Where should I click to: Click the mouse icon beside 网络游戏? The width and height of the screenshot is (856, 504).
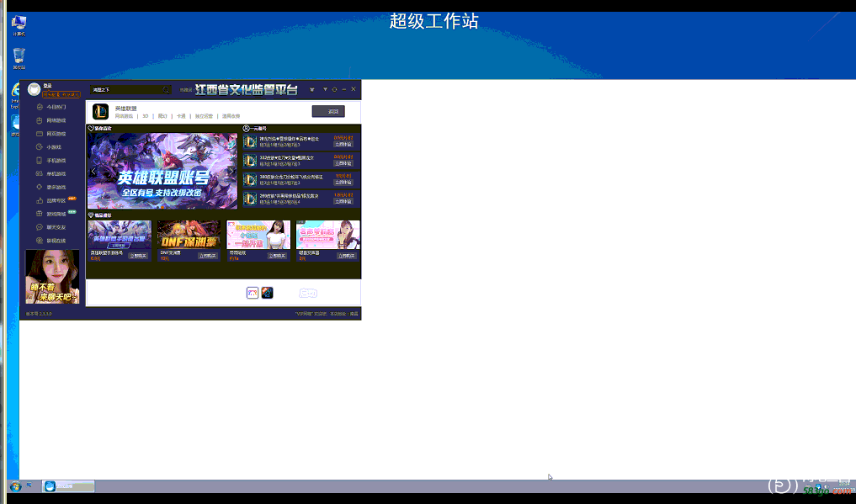tap(40, 120)
